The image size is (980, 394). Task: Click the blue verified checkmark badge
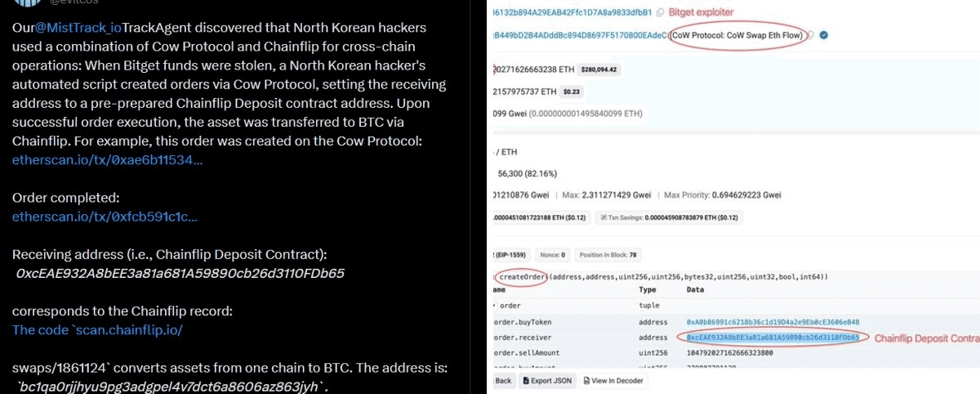tap(824, 34)
